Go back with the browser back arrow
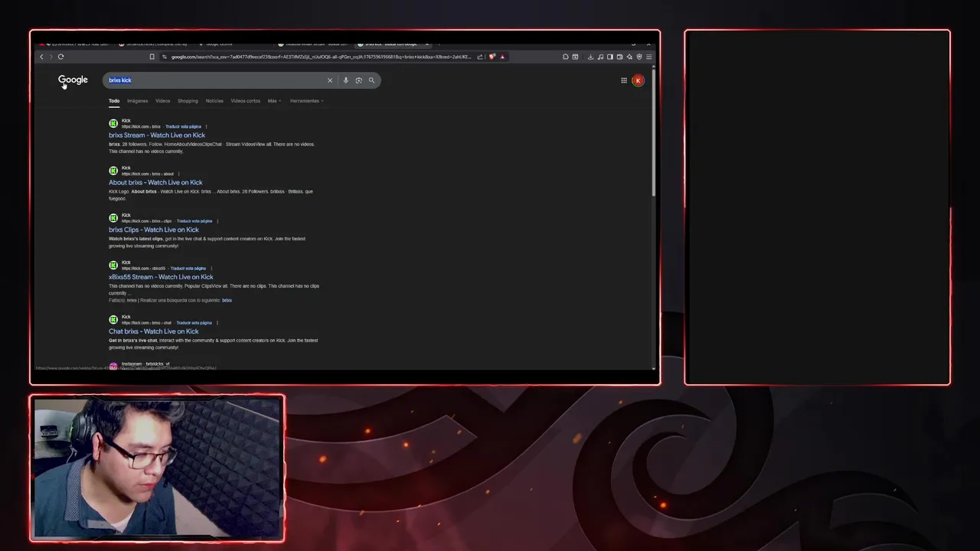This screenshot has width=980, height=551. click(x=41, y=57)
